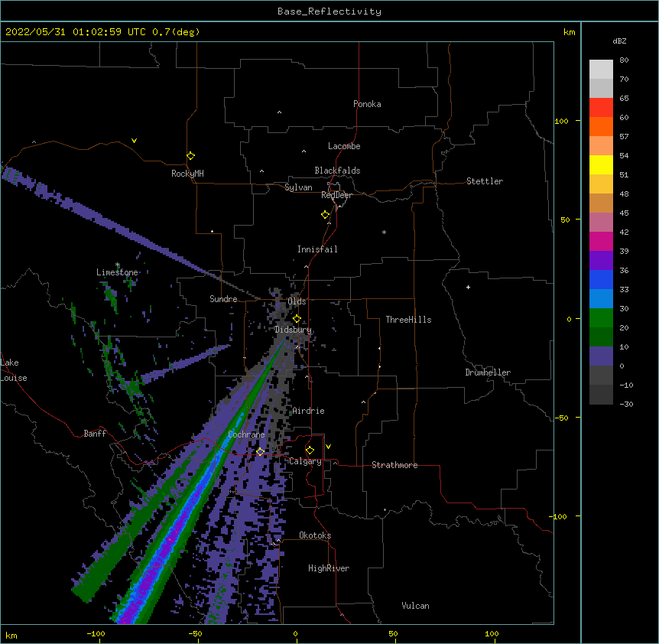Click the -50 tick label on right axis
This screenshot has height=644, width=659.
pyautogui.click(x=561, y=418)
